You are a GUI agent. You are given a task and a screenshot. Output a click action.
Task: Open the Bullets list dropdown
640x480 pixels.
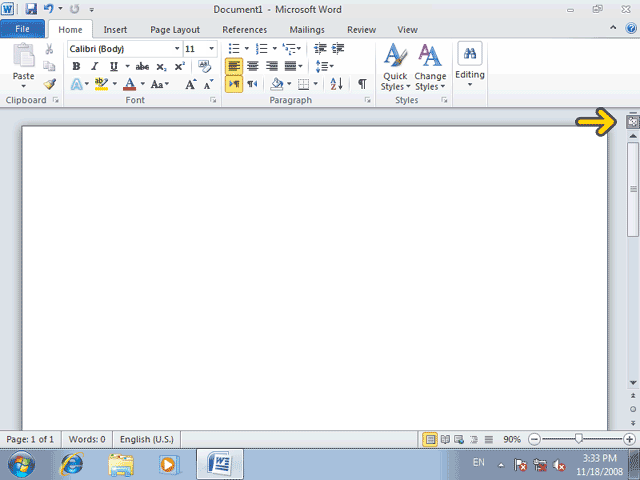coord(247,49)
